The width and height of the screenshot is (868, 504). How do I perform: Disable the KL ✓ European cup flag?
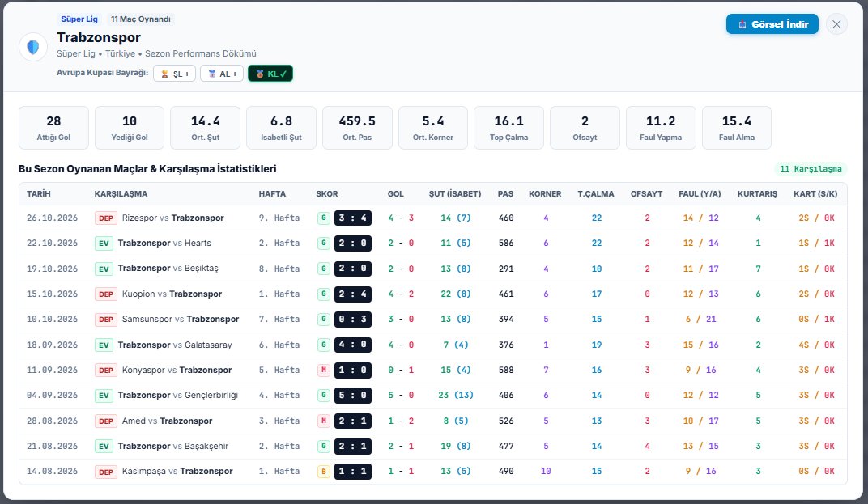[x=270, y=74]
